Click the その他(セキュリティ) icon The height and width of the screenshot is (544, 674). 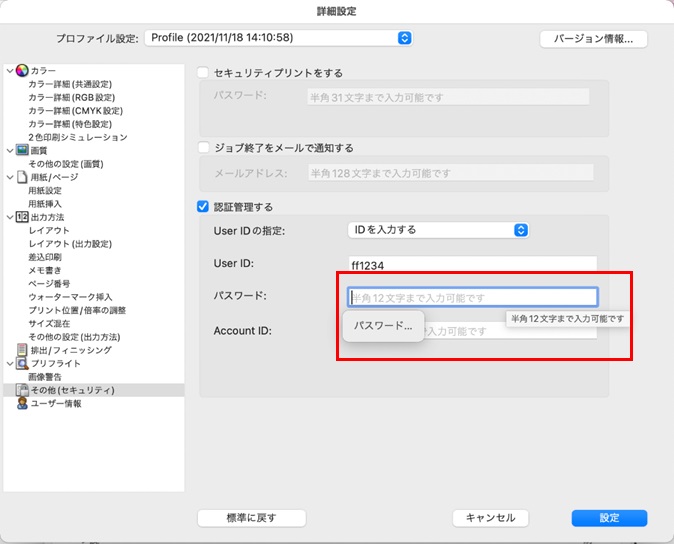click(x=22, y=390)
